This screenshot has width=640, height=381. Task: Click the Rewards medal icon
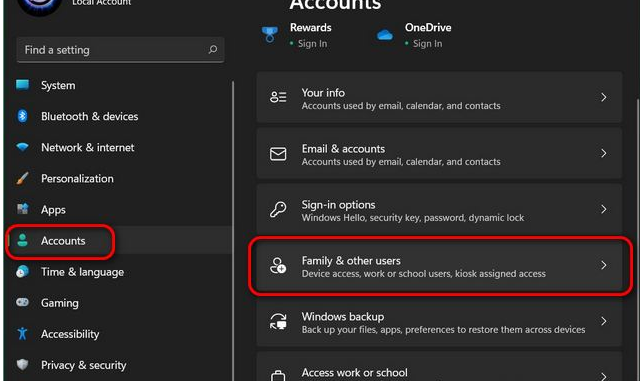pos(269,35)
